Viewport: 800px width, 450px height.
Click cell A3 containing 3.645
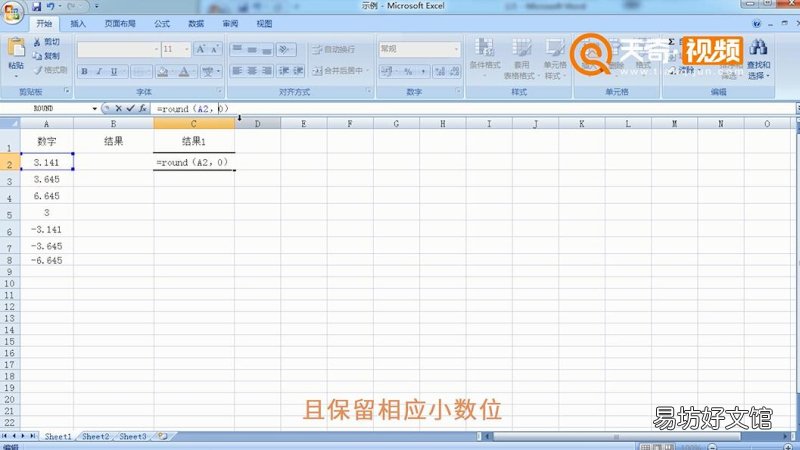(x=46, y=179)
